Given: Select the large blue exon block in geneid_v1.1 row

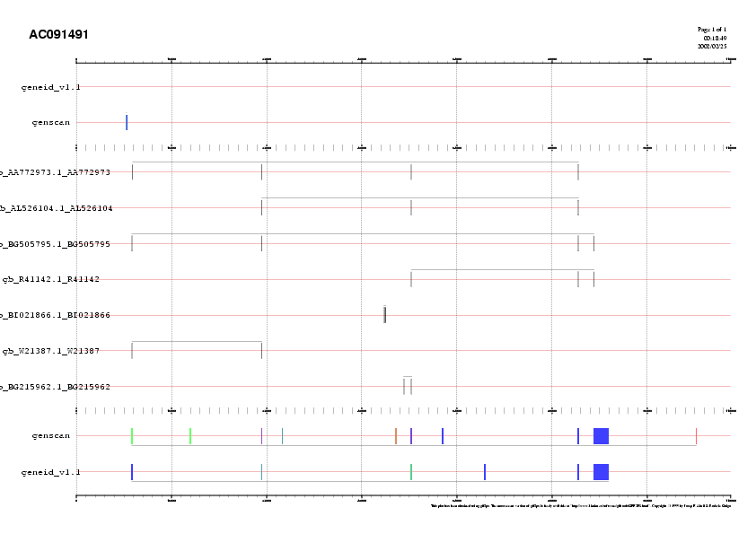Looking at the screenshot, I should pyautogui.click(x=601, y=472).
